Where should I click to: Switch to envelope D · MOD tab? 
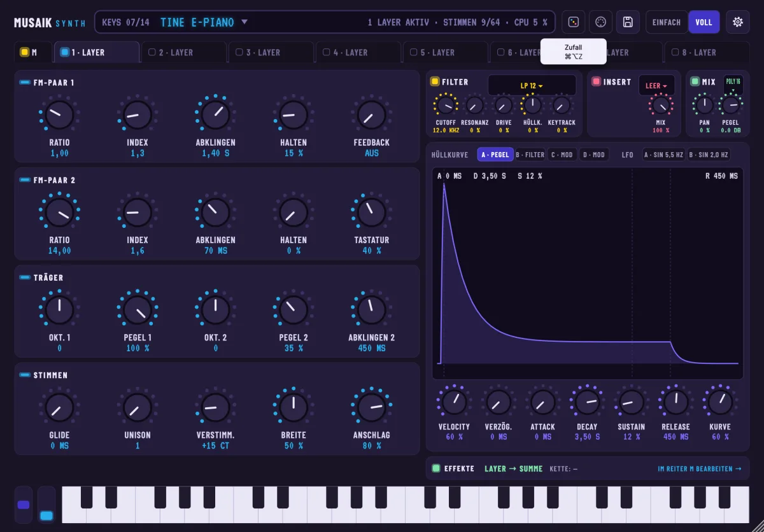point(594,155)
